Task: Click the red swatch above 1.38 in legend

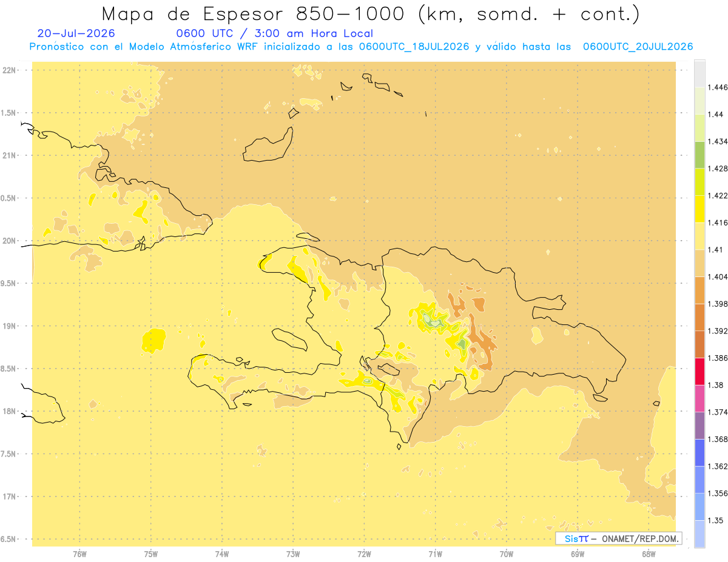Action: click(x=699, y=371)
